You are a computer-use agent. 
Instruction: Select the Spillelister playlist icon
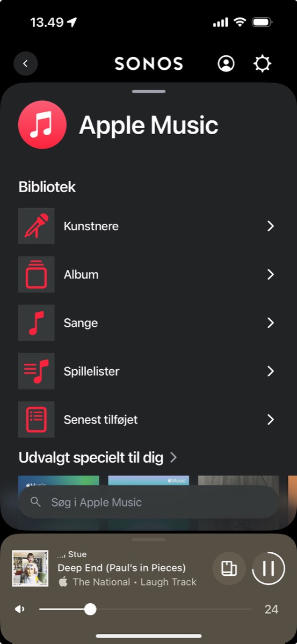click(x=37, y=371)
